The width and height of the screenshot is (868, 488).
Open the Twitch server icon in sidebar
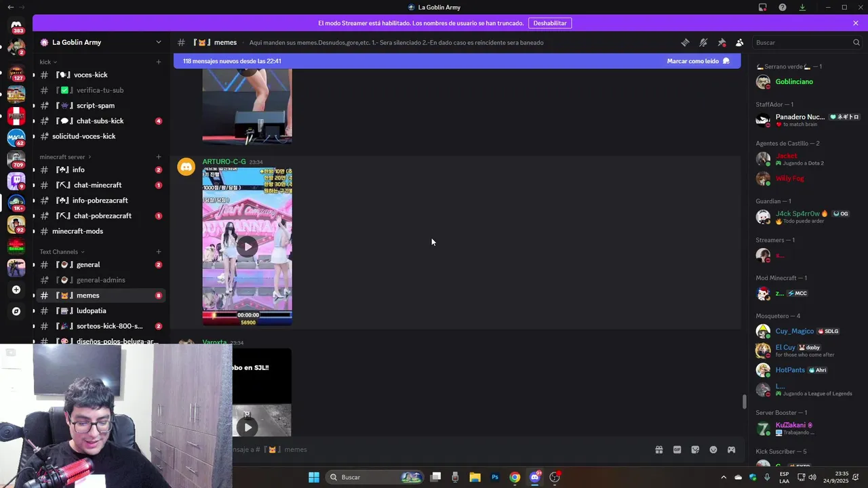pos(16,181)
